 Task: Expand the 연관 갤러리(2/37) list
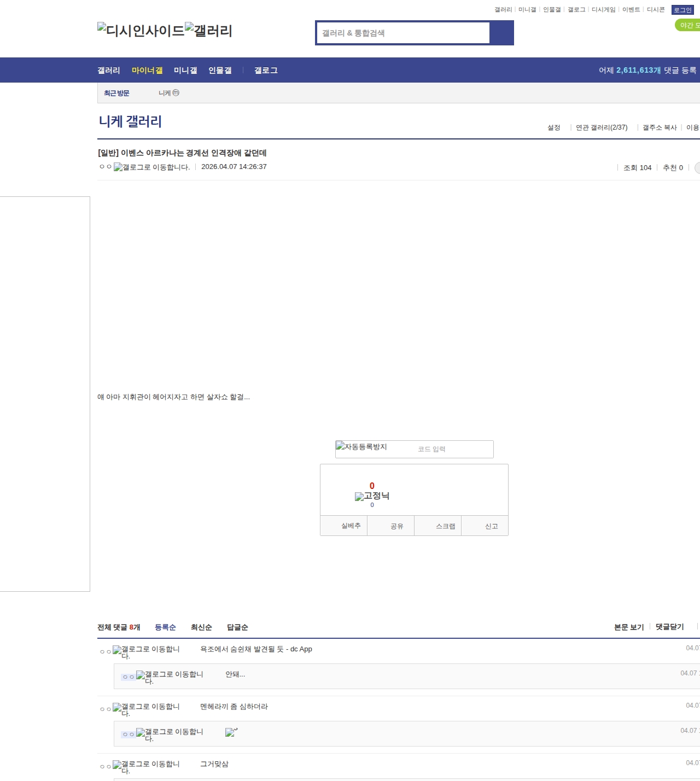601,127
